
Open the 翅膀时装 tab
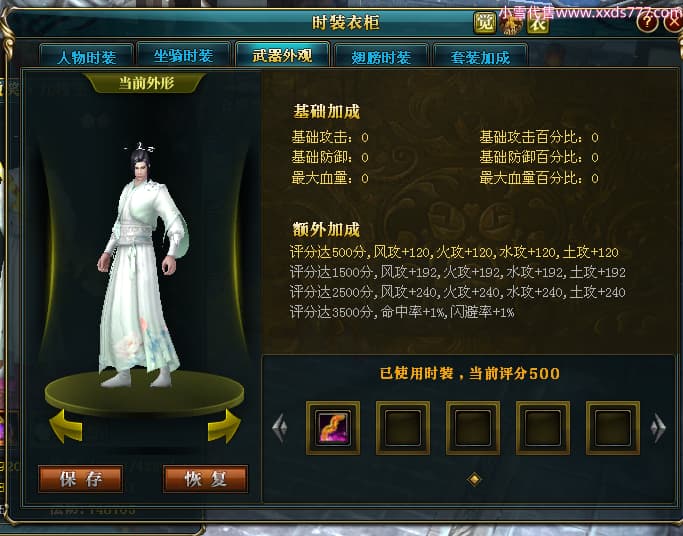[381, 56]
